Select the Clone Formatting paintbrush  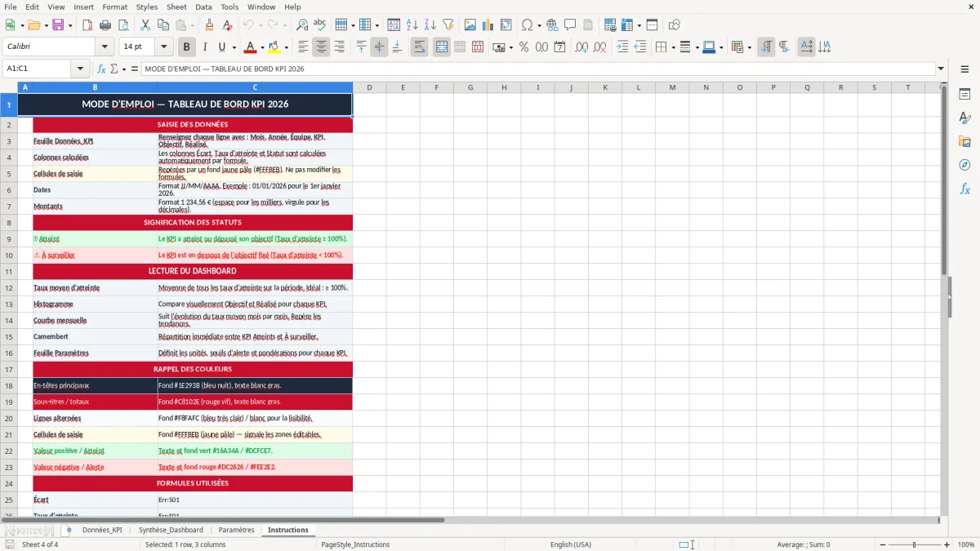click(209, 25)
